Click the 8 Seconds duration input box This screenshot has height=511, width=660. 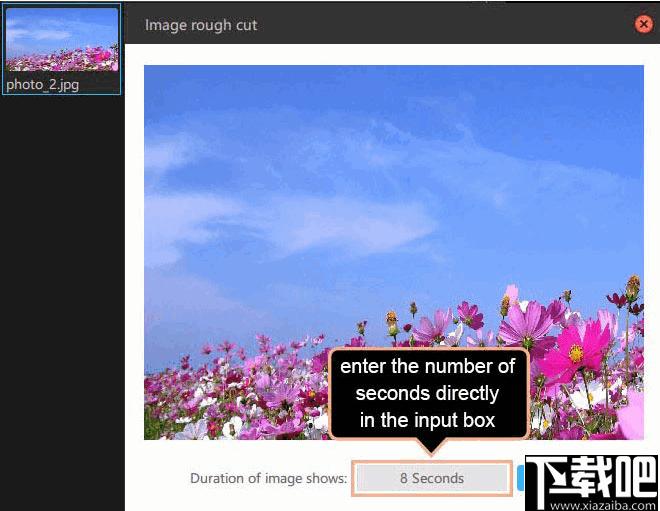(x=432, y=478)
